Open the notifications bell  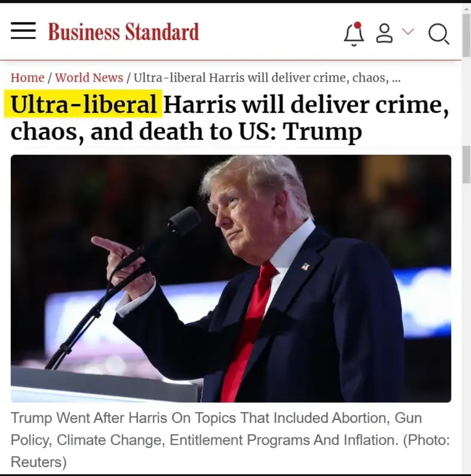click(x=354, y=34)
